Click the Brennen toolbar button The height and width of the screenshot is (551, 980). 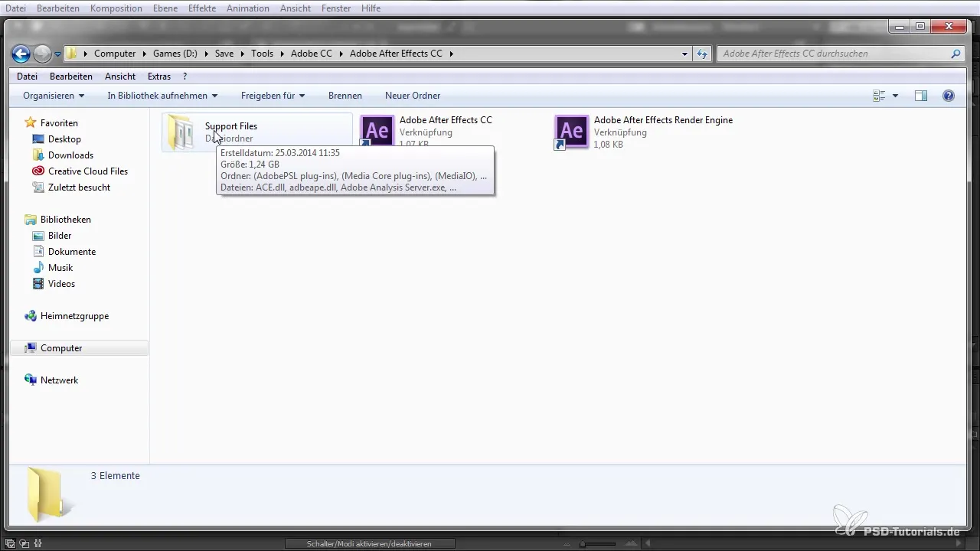click(345, 96)
